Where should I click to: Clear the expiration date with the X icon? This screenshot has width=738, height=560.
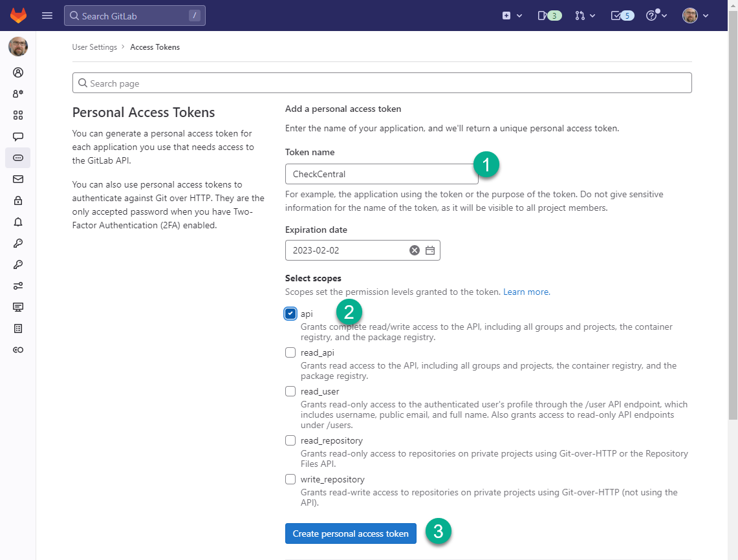(415, 250)
